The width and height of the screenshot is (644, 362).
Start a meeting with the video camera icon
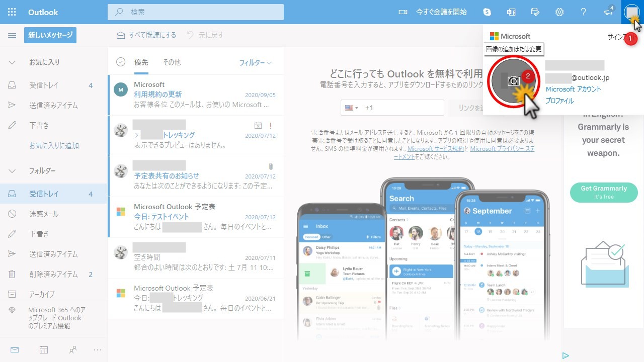pos(403,12)
